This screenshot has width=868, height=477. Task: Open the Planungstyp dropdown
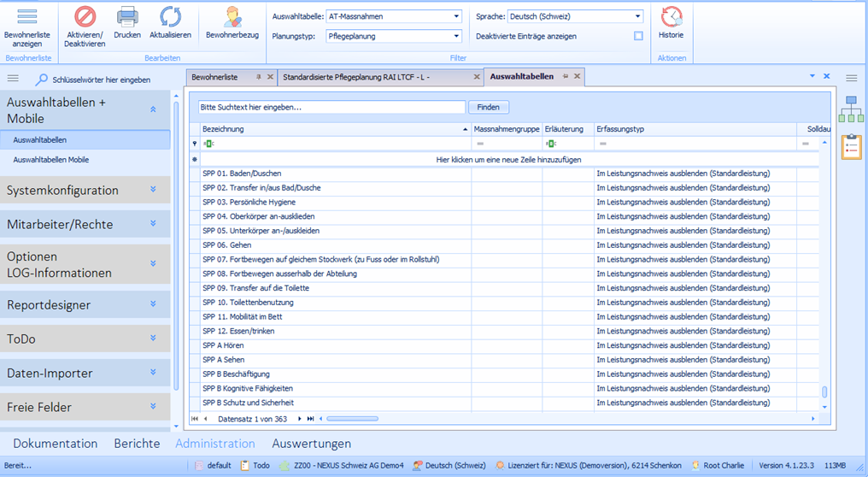click(x=457, y=36)
